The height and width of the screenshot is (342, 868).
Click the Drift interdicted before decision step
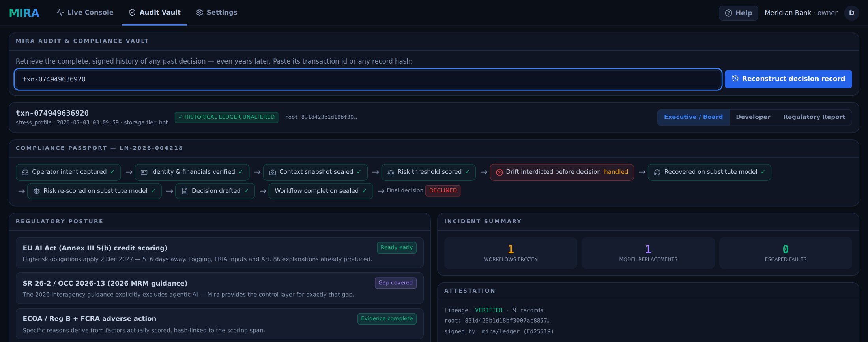pos(562,172)
